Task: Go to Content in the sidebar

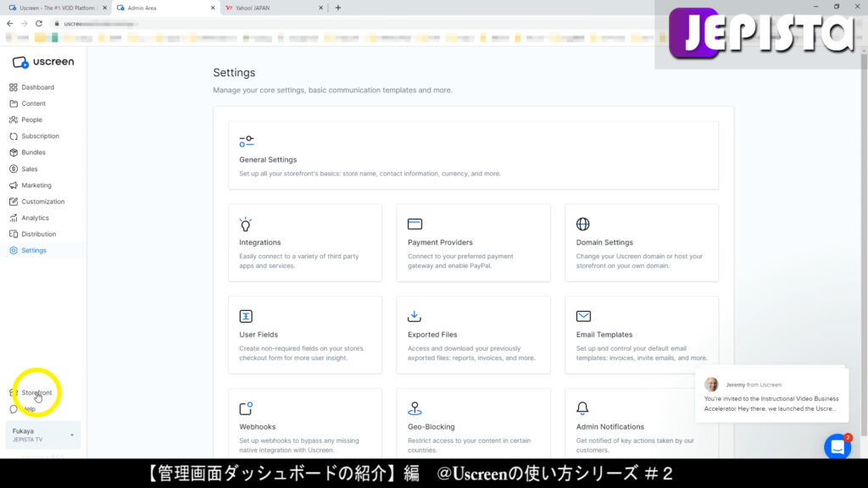Action: click(x=33, y=103)
